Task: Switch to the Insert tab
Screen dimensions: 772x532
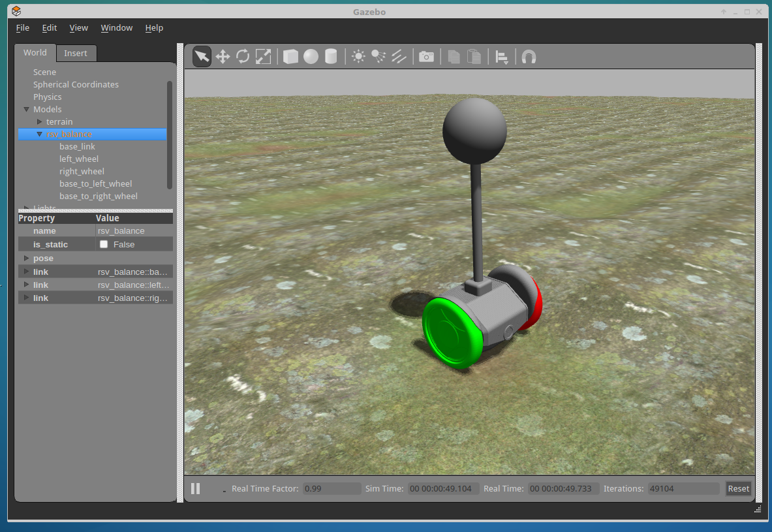Action: pos(76,54)
